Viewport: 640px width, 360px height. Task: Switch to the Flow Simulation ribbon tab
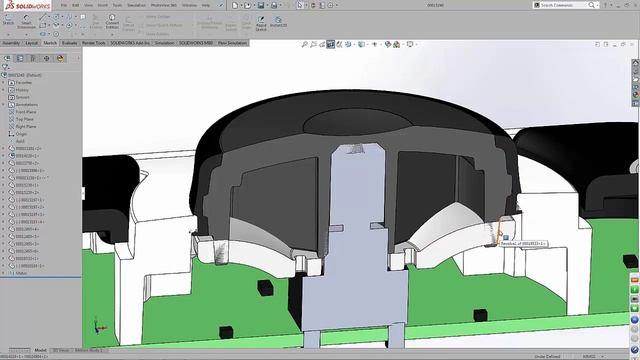pyautogui.click(x=232, y=43)
